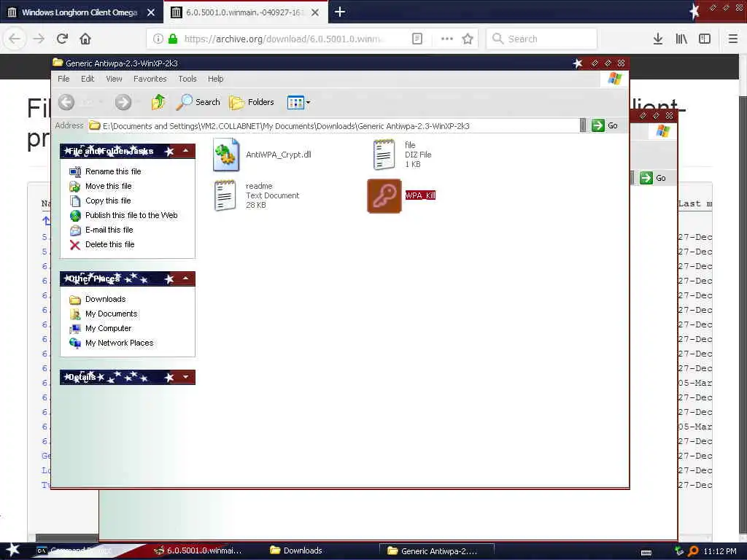Click Move this file task

pyautogui.click(x=108, y=186)
